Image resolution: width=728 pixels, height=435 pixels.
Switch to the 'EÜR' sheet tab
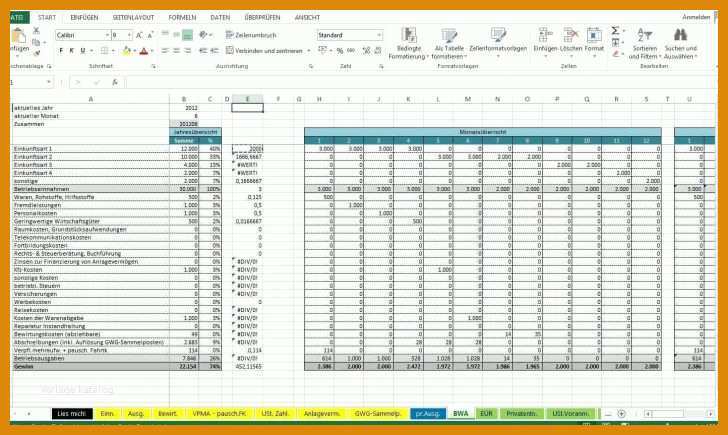(486, 414)
